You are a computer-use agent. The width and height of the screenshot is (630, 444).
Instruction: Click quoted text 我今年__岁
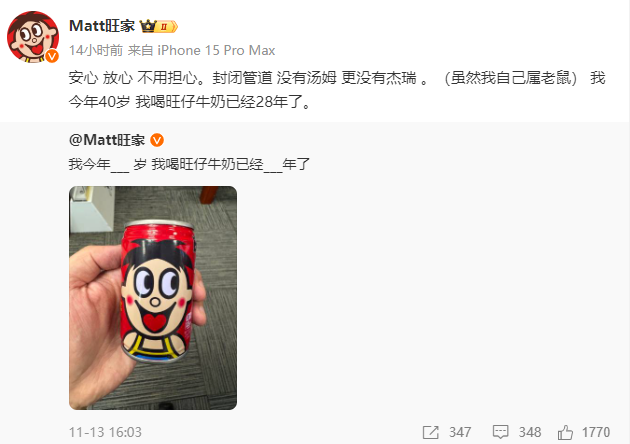click(108, 164)
